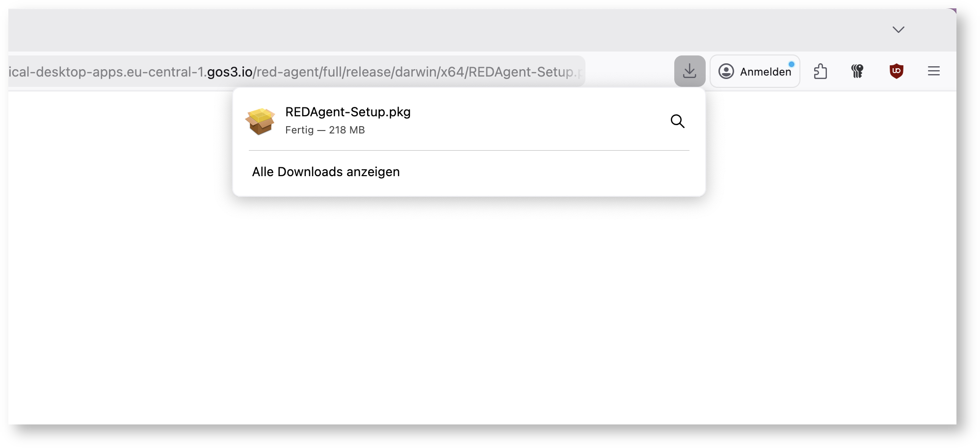Open the Extensions puzzle-piece icon
The width and height of the screenshot is (980, 448).
coord(821,72)
